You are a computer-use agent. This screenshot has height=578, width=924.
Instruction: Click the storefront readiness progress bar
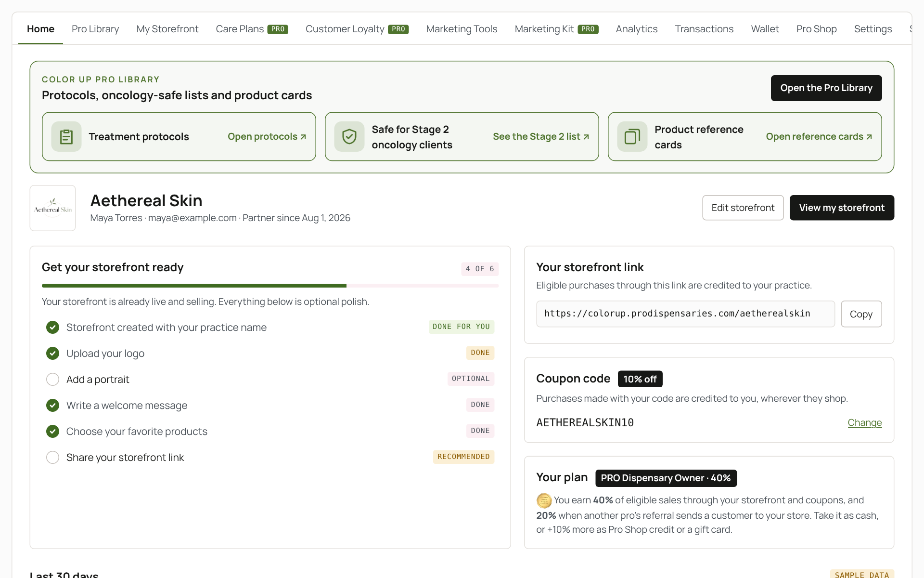click(270, 286)
